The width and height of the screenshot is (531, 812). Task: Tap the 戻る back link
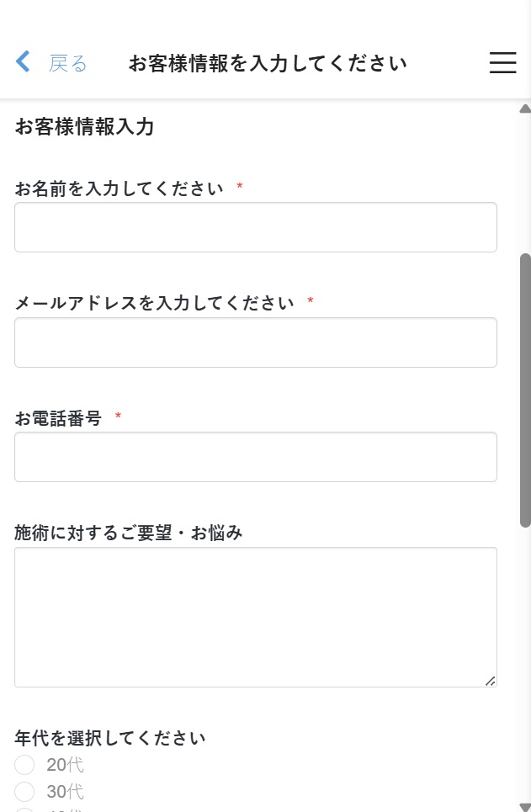pyautogui.click(x=67, y=63)
